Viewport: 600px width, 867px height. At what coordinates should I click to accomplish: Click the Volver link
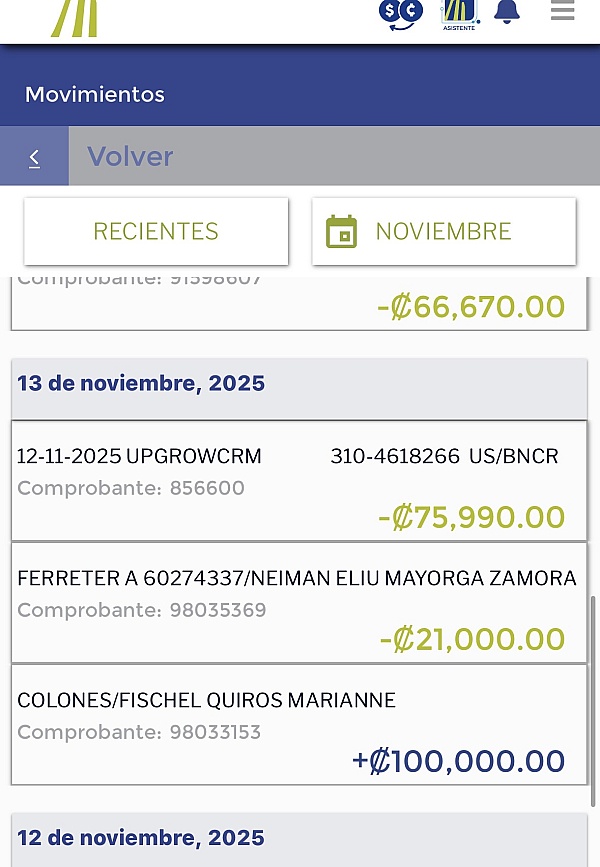click(130, 157)
